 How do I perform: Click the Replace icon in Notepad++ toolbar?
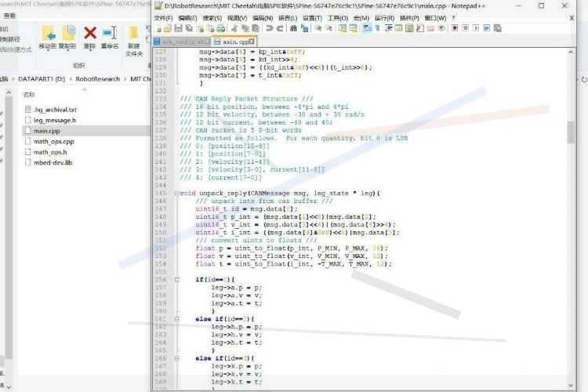[304, 28]
